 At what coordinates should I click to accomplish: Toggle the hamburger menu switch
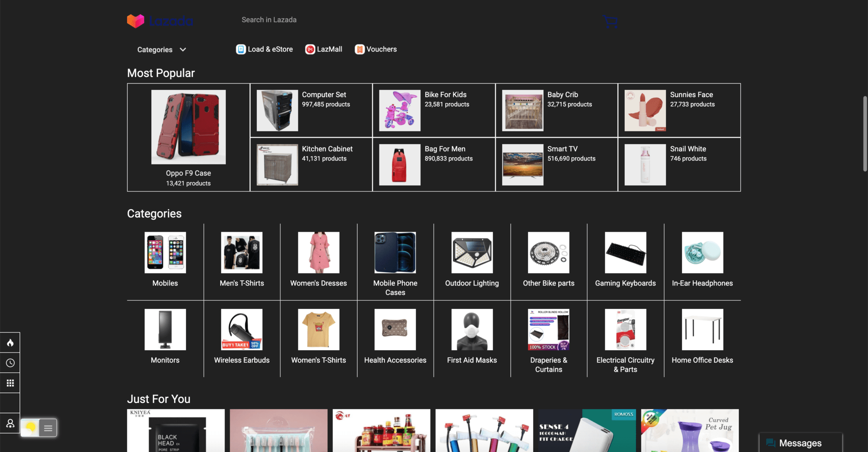(x=48, y=428)
